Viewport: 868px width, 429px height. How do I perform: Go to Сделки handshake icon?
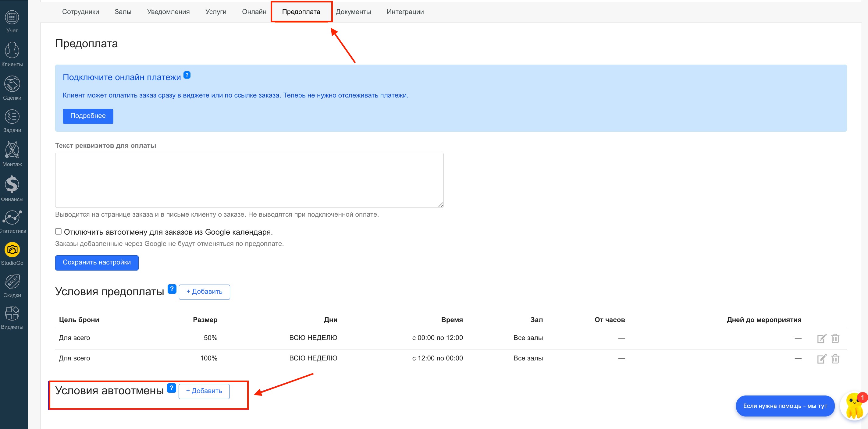(12, 84)
